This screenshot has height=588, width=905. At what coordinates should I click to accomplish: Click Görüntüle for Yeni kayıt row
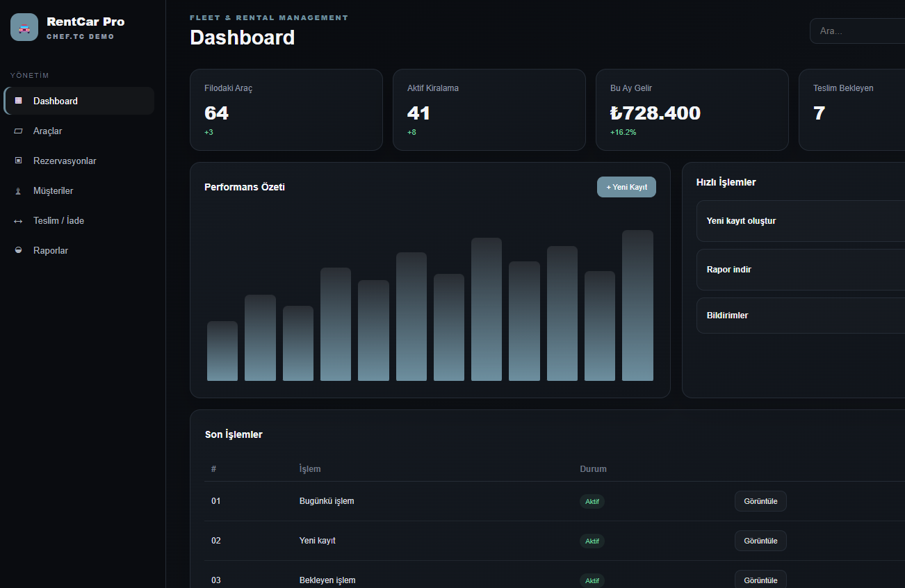[x=760, y=541]
